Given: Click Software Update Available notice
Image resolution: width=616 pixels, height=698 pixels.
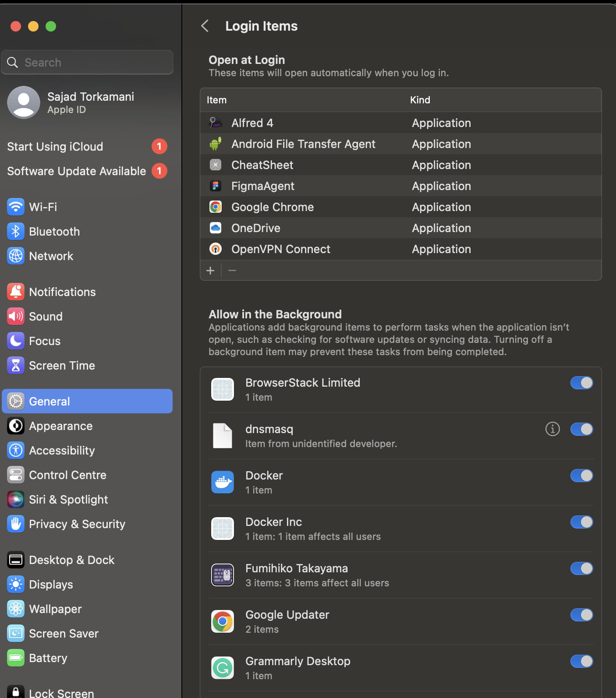Looking at the screenshot, I should click(x=77, y=171).
